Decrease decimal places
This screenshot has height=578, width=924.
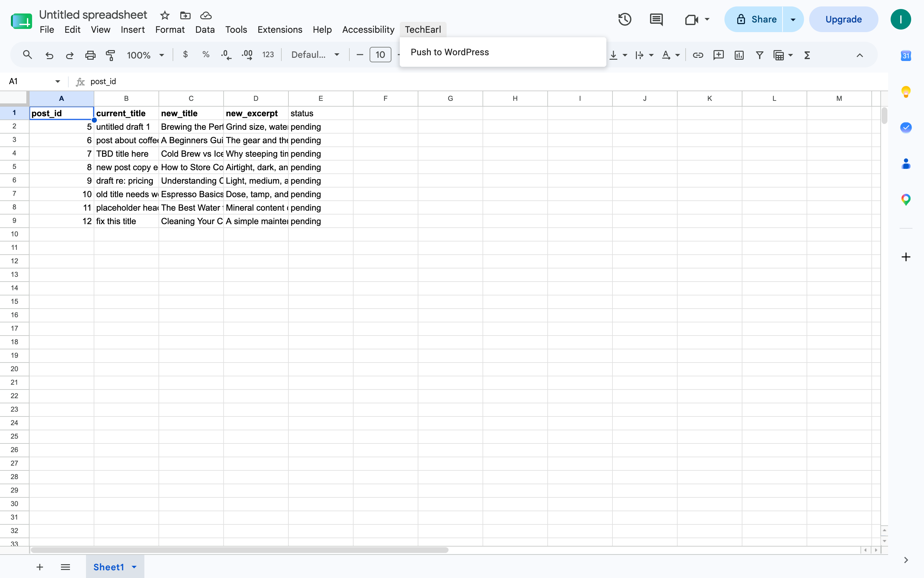pyautogui.click(x=226, y=55)
